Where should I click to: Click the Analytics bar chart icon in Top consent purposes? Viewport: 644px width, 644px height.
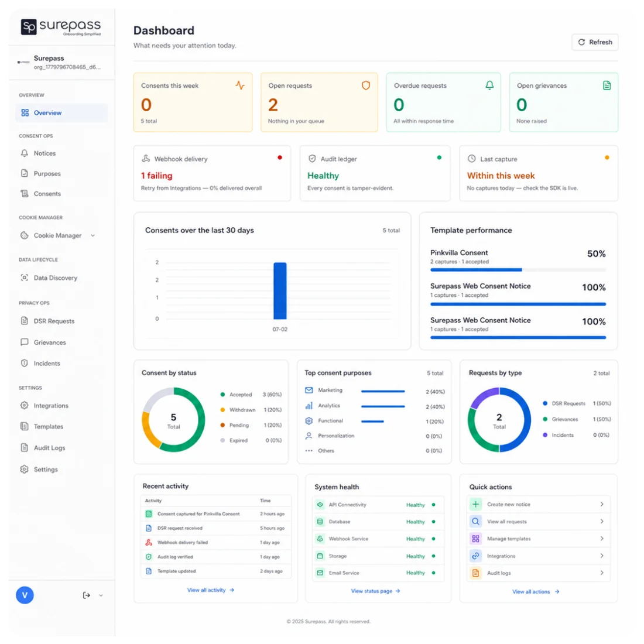(309, 405)
